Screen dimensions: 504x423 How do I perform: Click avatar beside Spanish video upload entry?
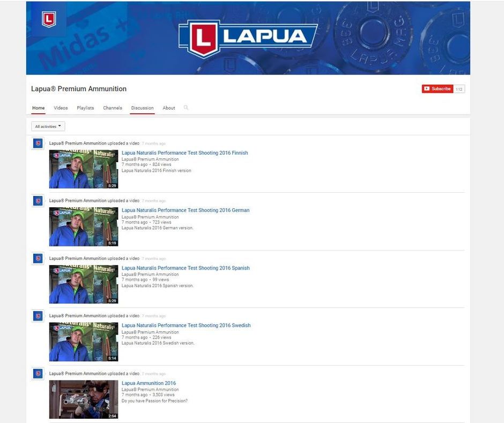38,259
